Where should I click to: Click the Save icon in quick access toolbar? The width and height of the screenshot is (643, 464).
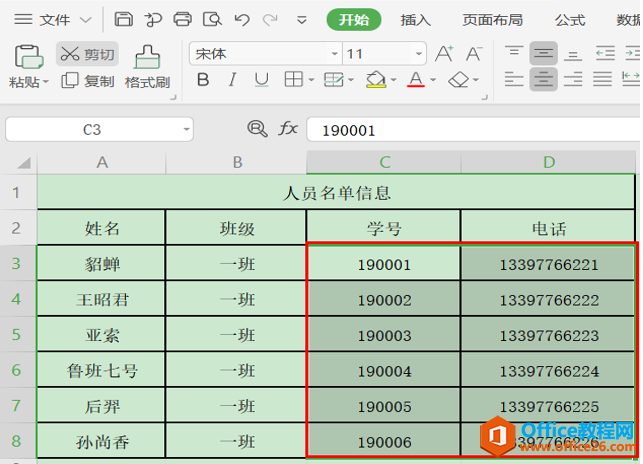pyautogui.click(x=123, y=19)
